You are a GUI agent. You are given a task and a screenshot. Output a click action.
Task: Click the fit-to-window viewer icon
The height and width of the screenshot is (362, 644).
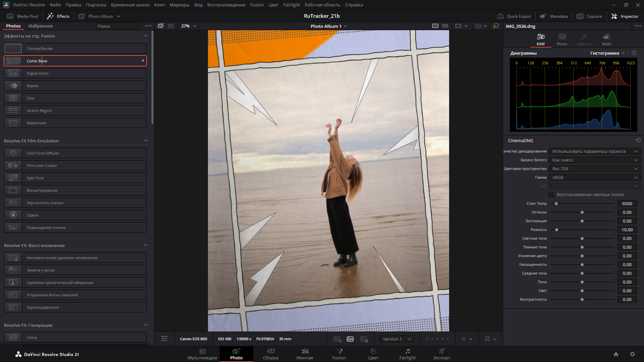point(458,26)
